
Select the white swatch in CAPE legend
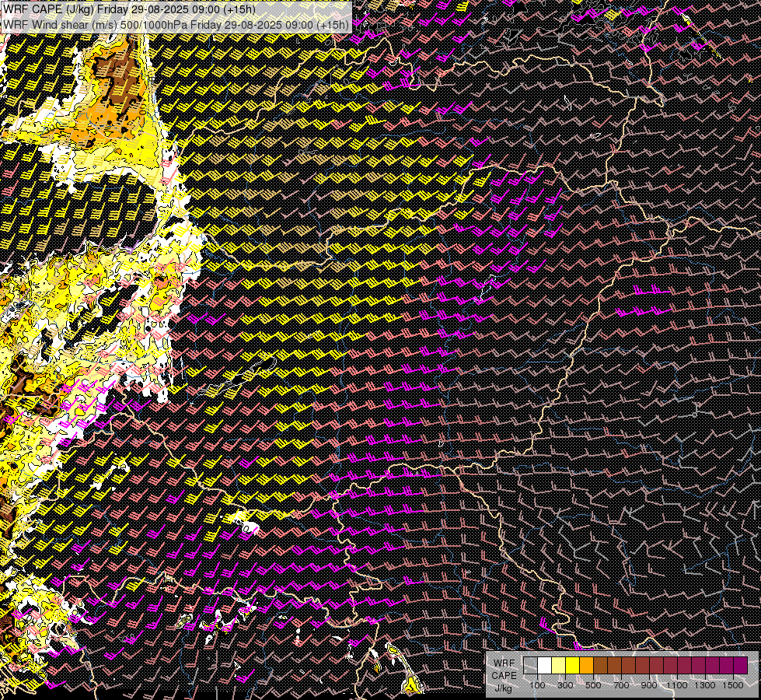tap(545, 666)
